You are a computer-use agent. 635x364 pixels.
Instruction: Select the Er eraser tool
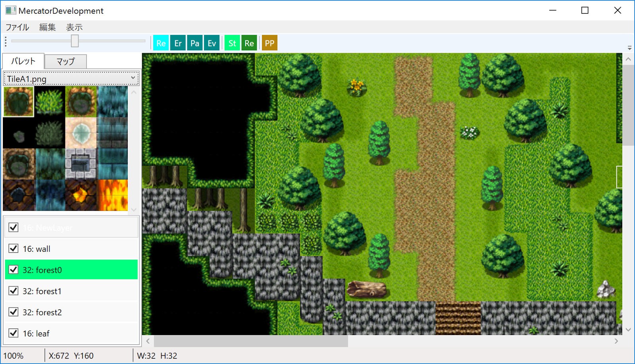coord(178,43)
